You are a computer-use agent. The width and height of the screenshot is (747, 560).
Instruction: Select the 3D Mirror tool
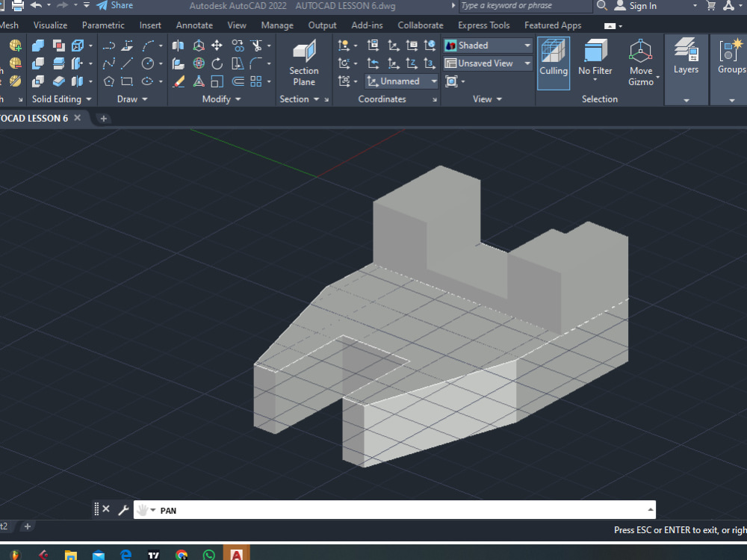[178, 46]
